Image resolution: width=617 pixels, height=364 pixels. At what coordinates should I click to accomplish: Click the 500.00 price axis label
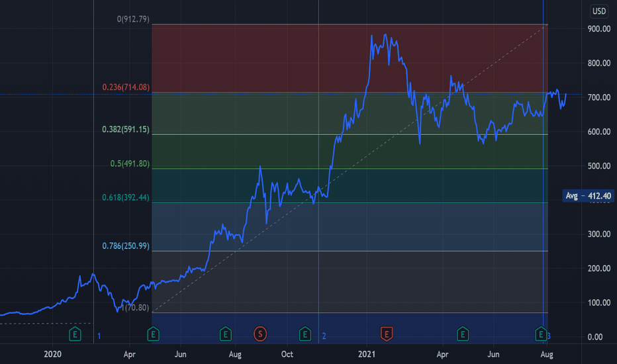coord(599,165)
